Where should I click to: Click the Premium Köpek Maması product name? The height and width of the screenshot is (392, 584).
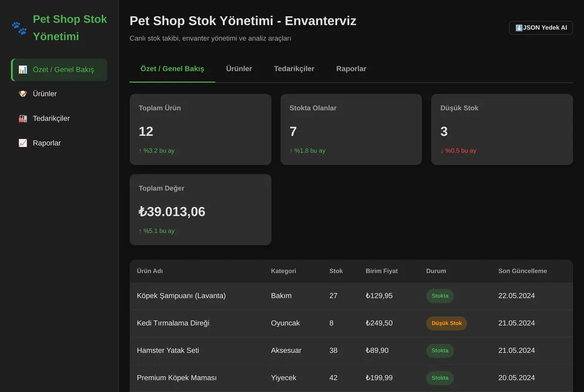click(x=177, y=377)
